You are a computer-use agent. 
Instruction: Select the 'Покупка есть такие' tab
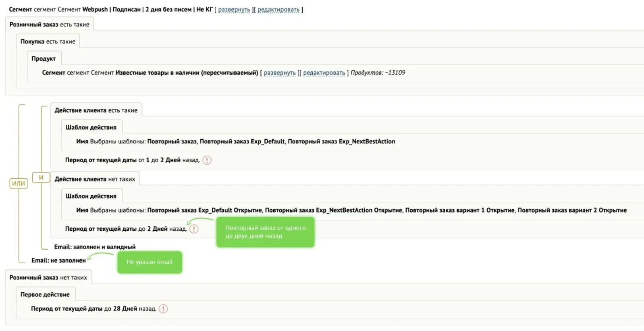pyautogui.click(x=48, y=41)
